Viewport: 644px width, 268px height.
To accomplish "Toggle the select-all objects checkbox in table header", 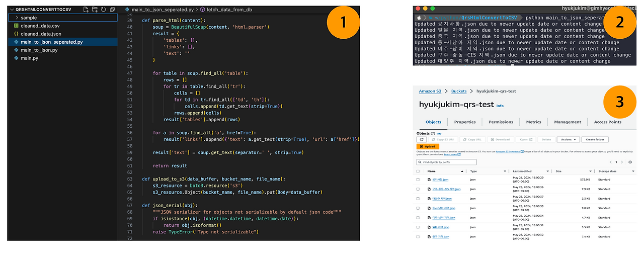I will tap(418, 171).
